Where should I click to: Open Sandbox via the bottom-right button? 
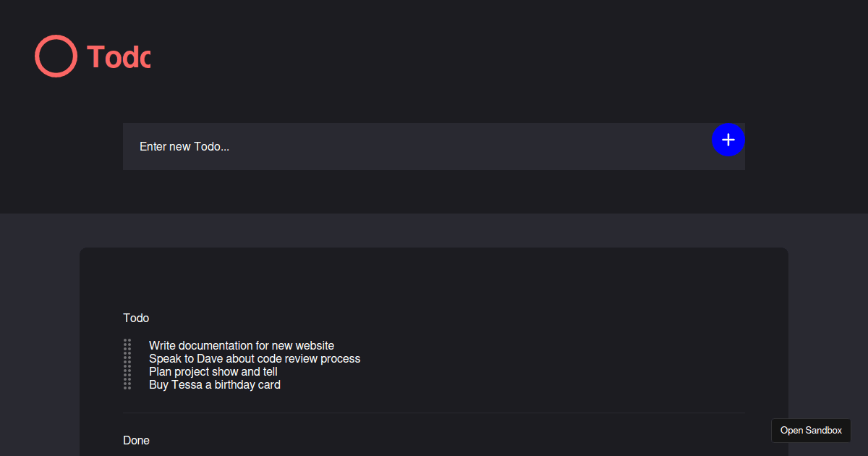[811, 431]
